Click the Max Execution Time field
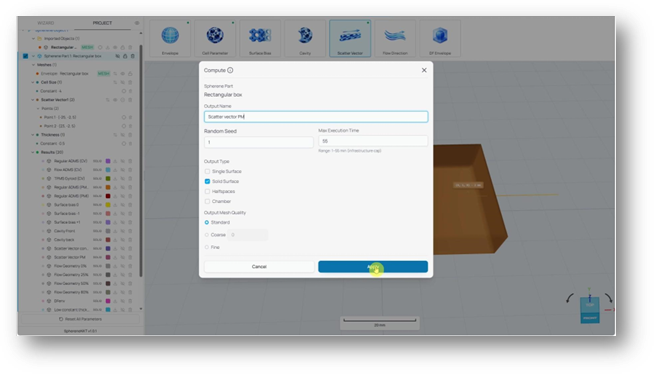This screenshot has width=654, height=374. point(373,141)
